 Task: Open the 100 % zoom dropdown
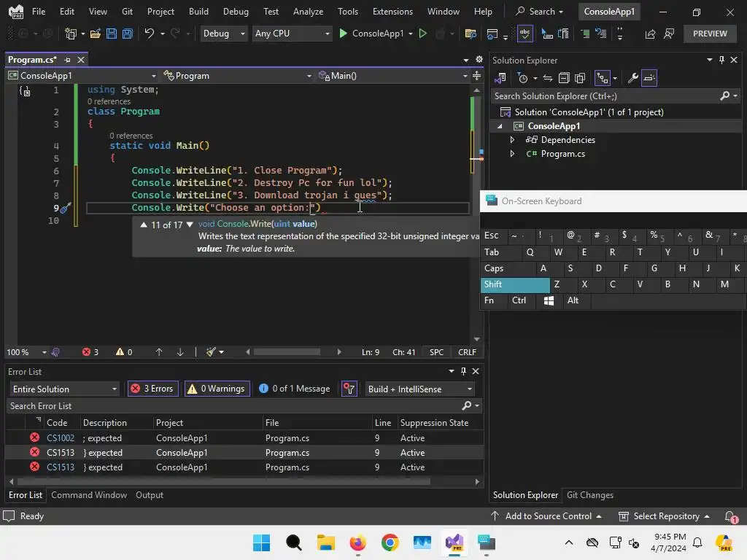(x=43, y=352)
